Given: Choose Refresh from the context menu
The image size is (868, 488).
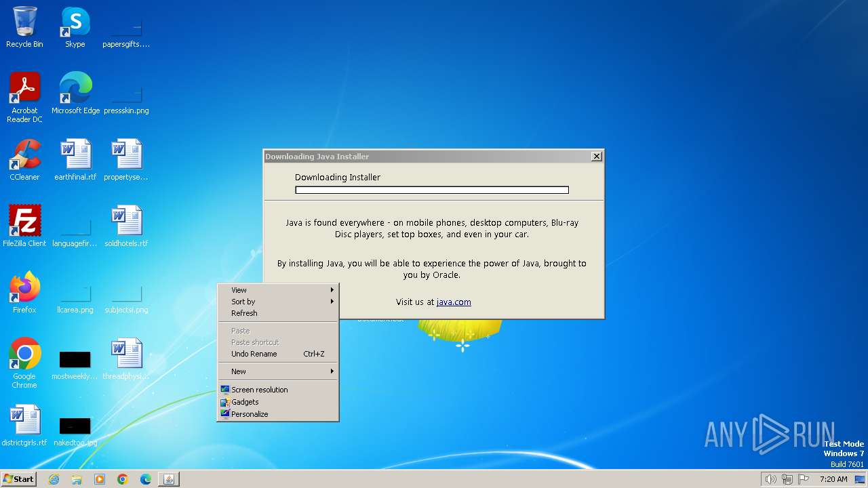Looking at the screenshot, I should click(277, 313).
